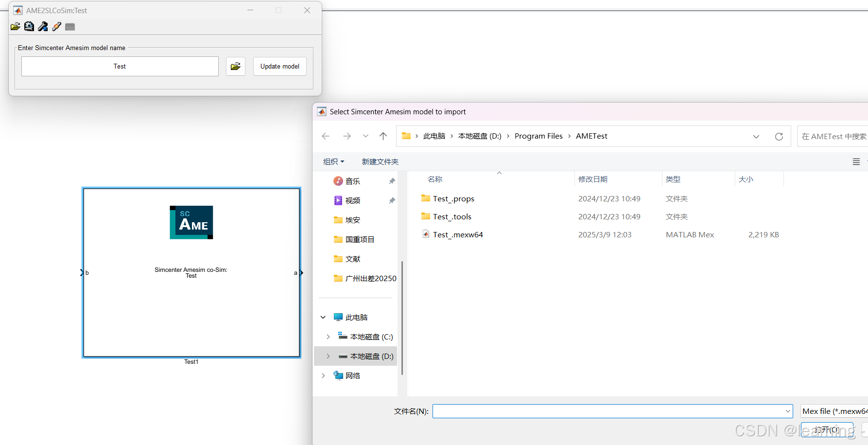
Task: Go forward in file dialog navigation
Action: tap(347, 136)
